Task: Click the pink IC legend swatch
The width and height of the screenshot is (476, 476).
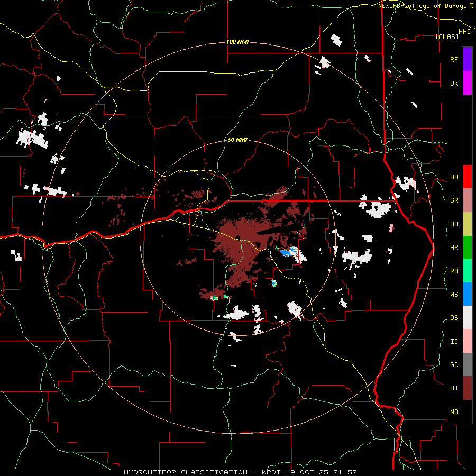Action: (467, 341)
